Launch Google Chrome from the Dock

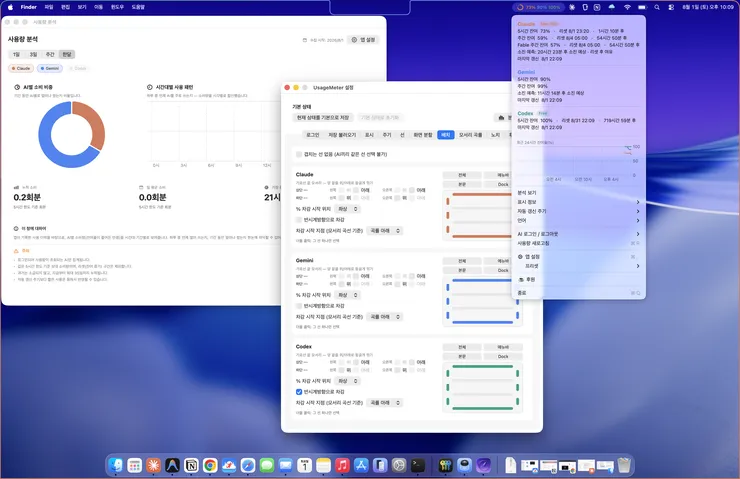[x=210, y=466]
